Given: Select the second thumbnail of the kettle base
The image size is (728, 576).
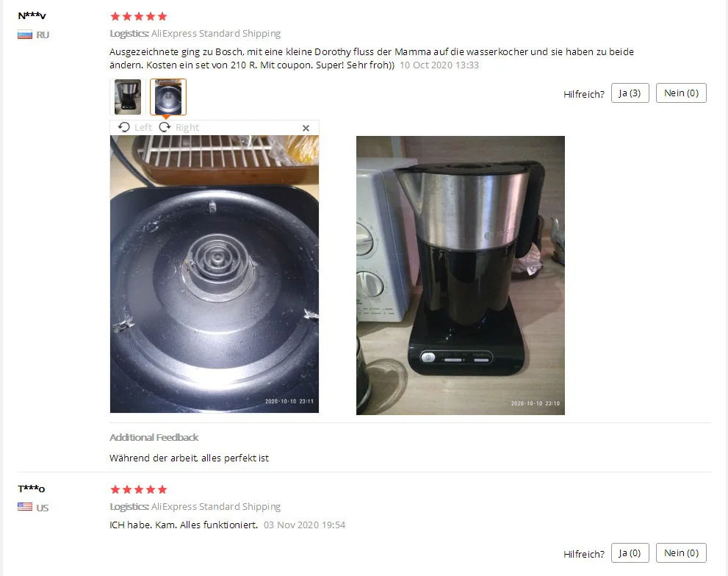Looking at the screenshot, I should point(168,97).
